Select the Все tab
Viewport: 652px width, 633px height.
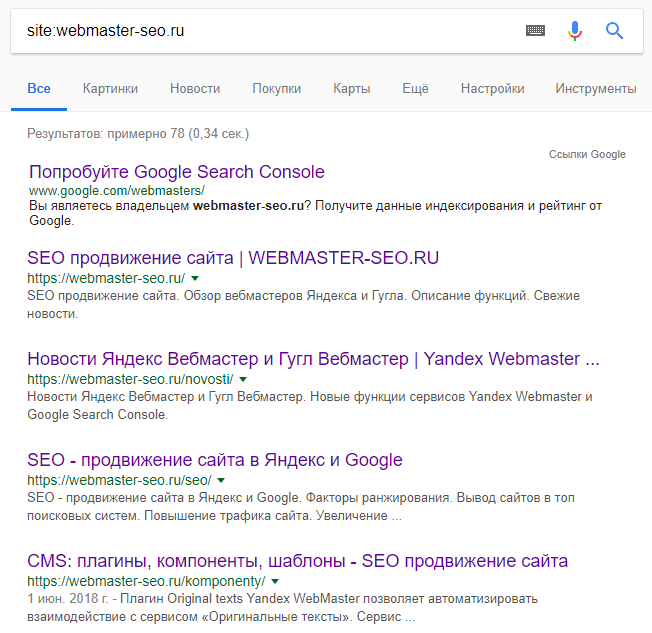(x=39, y=88)
